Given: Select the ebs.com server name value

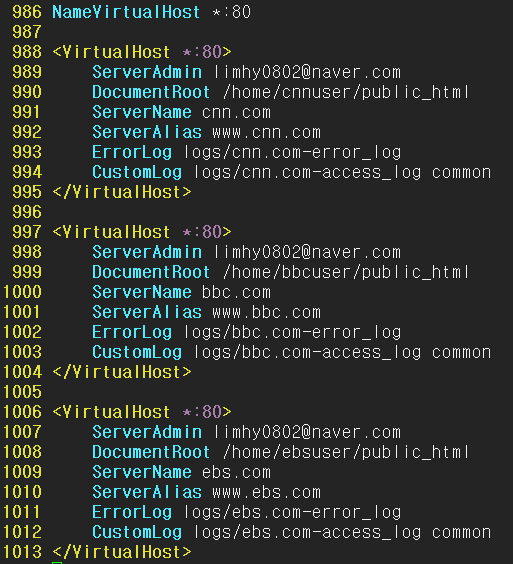Looking at the screenshot, I should click(236, 472).
